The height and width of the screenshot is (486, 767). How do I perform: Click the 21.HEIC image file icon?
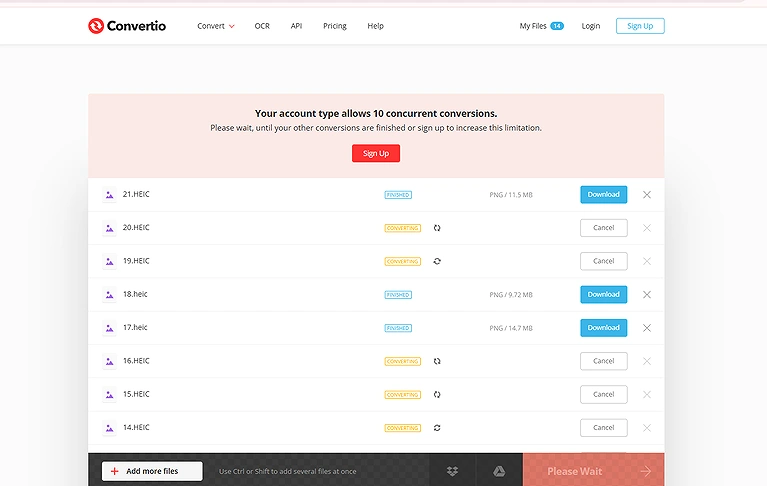tap(110, 195)
